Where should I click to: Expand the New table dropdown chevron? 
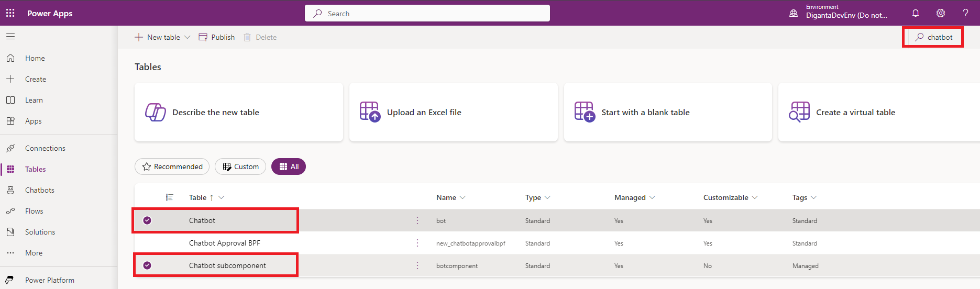pyautogui.click(x=188, y=37)
